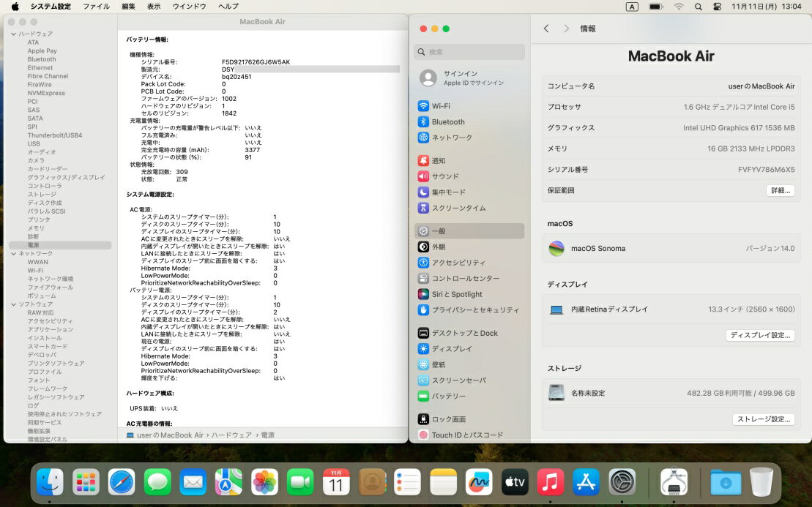Go back with the left chevron

[546, 29]
